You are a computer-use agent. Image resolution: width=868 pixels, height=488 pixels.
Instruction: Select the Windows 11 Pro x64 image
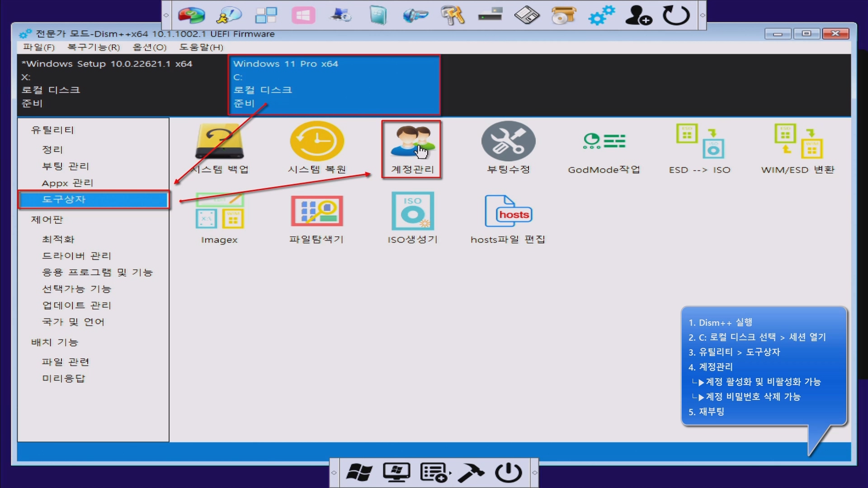(334, 84)
